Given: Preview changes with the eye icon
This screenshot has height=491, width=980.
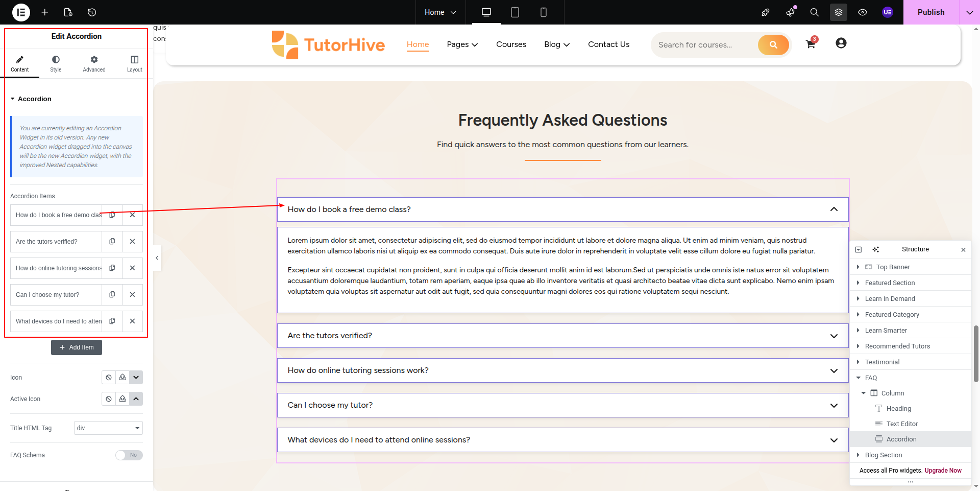Looking at the screenshot, I should point(863,12).
